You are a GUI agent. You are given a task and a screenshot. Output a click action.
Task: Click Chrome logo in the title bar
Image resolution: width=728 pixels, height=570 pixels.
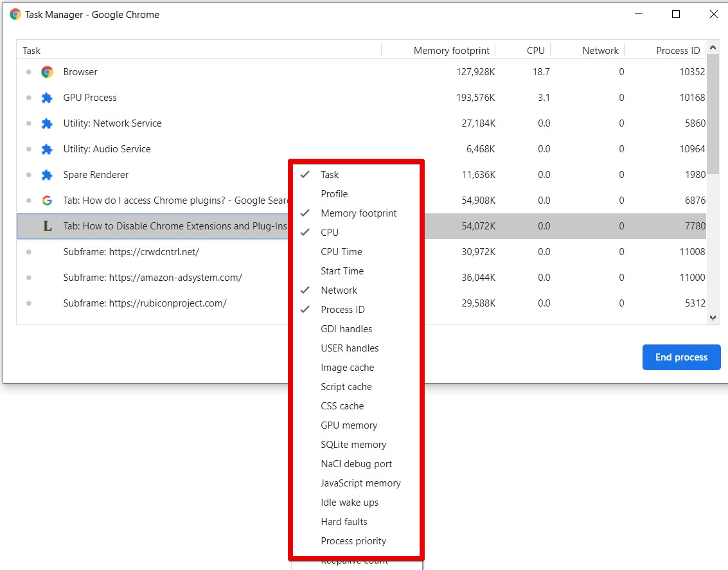(15, 14)
